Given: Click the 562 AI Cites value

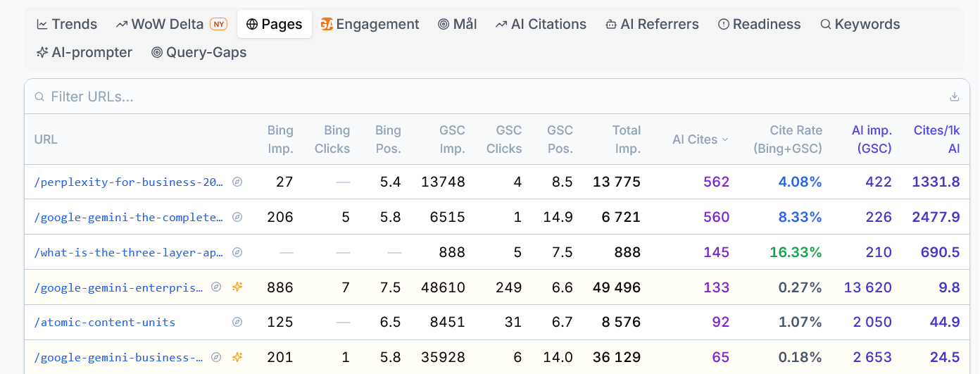Looking at the screenshot, I should (716, 182).
